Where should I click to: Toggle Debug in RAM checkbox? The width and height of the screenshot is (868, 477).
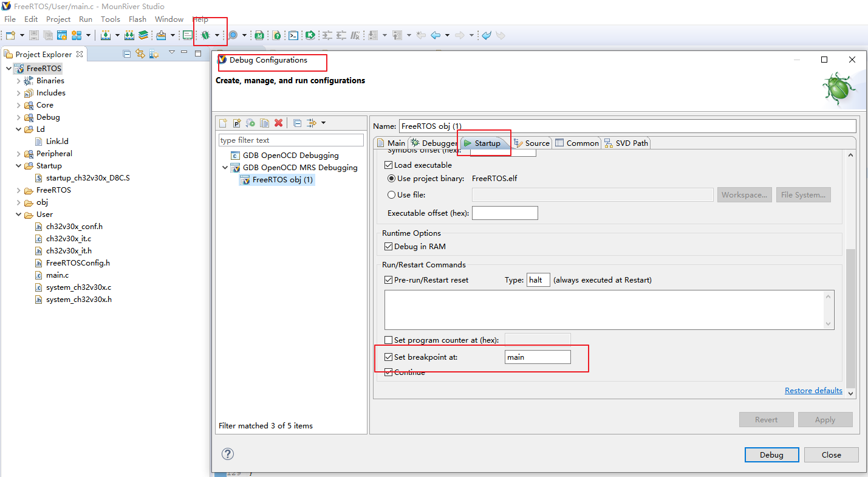[389, 247]
